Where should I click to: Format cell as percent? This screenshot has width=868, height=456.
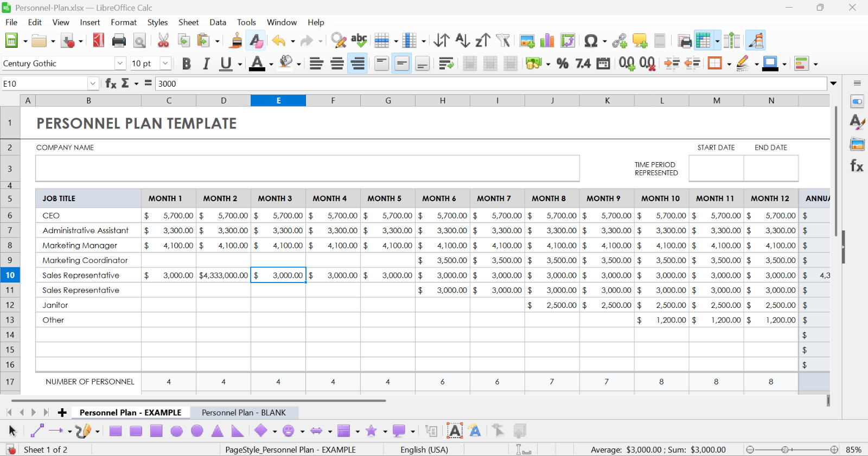pyautogui.click(x=563, y=63)
